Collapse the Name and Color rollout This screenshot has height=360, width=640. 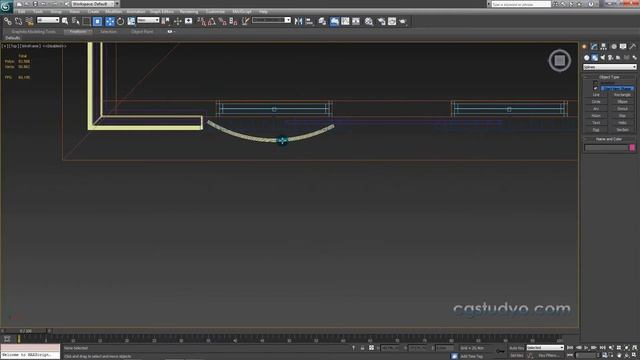point(609,139)
